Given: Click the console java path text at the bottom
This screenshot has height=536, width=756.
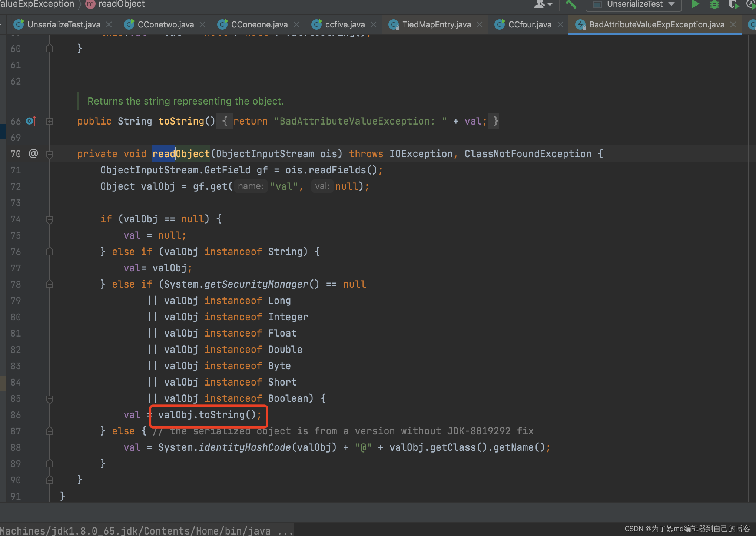Looking at the screenshot, I should (147, 530).
